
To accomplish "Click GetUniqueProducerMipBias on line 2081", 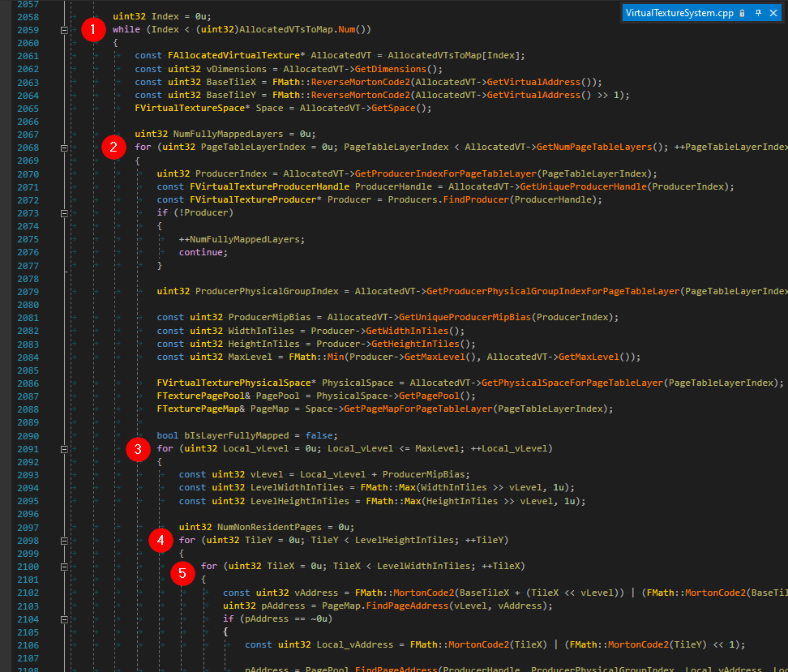I will [x=465, y=318].
